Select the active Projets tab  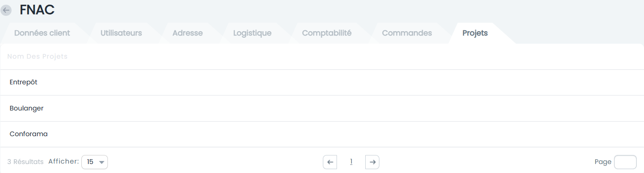(x=475, y=33)
